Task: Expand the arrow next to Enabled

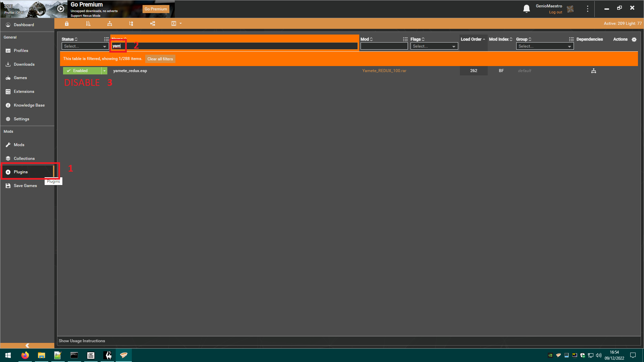Action: click(104, 71)
